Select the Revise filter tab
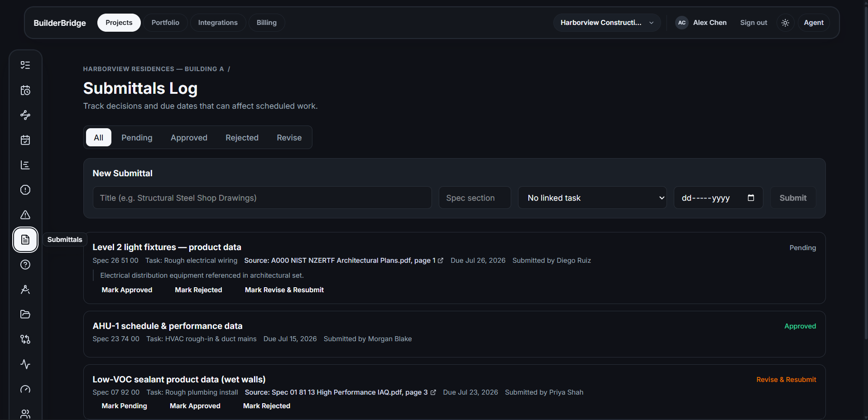Screen dimensions: 868x420 click(x=289, y=138)
